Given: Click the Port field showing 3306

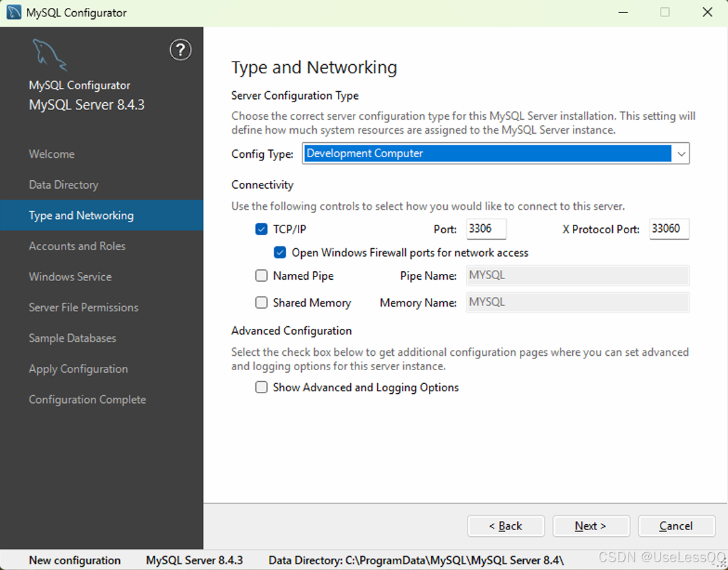Looking at the screenshot, I should click(x=486, y=229).
